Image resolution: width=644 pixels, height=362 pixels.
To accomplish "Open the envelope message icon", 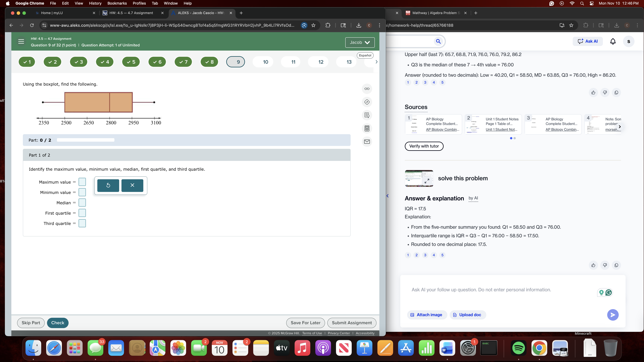I will coord(367,142).
